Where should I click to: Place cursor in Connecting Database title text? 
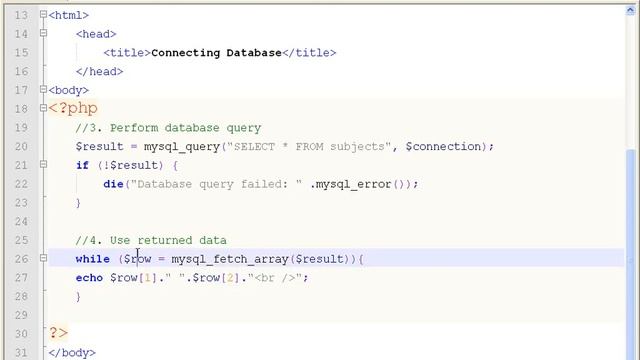pyautogui.click(x=216, y=53)
